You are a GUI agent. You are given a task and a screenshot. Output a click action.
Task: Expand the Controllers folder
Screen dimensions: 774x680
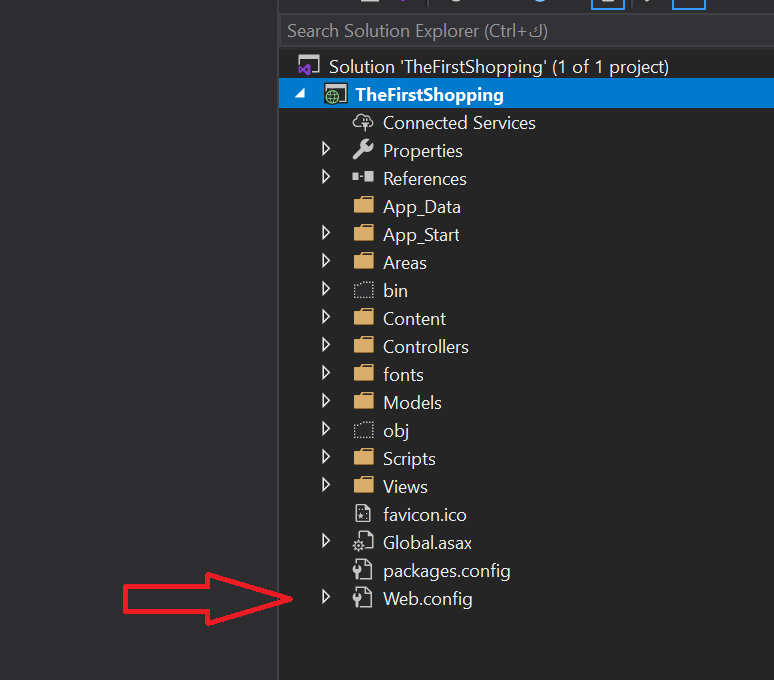(x=326, y=345)
